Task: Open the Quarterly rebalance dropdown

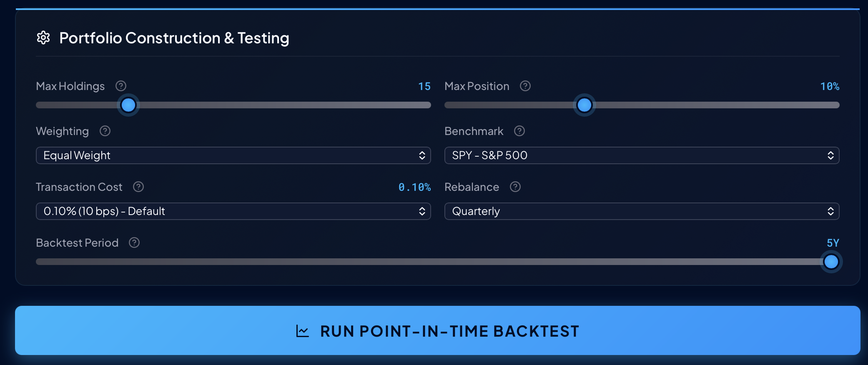Action: click(x=642, y=211)
